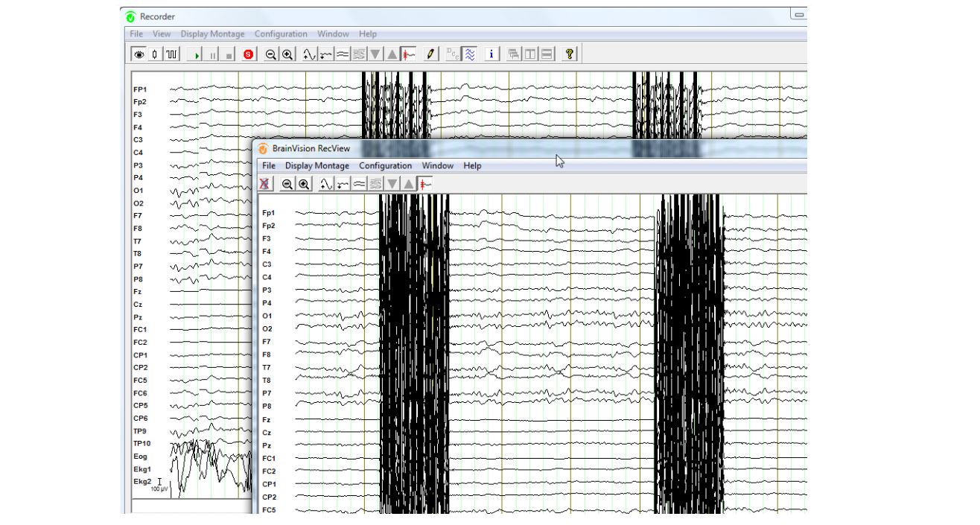Zoom in the time axis in RecView toolbar
980x525 pixels.
(x=304, y=184)
